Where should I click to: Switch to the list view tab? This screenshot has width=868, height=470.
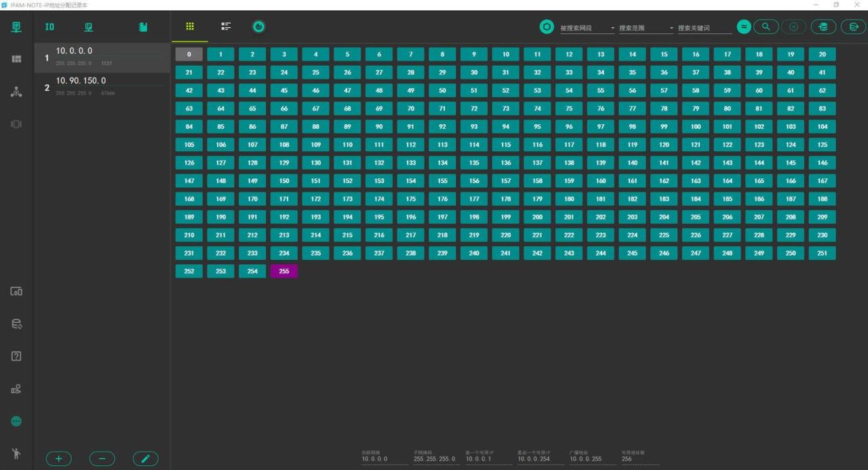[x=226, y=26]
